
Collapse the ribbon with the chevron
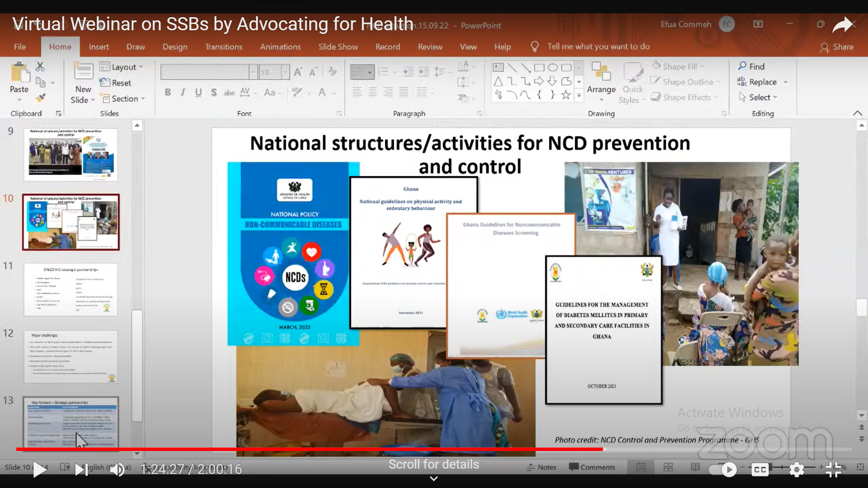click(858, 113)
